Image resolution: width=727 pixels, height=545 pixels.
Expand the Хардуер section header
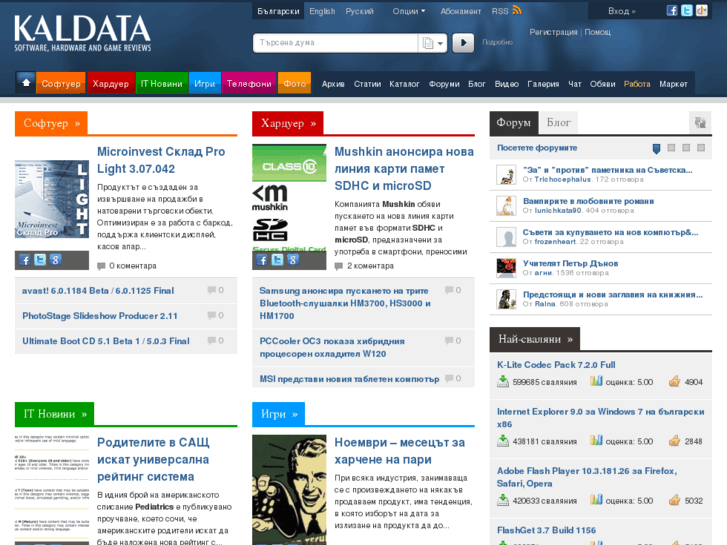288,123
